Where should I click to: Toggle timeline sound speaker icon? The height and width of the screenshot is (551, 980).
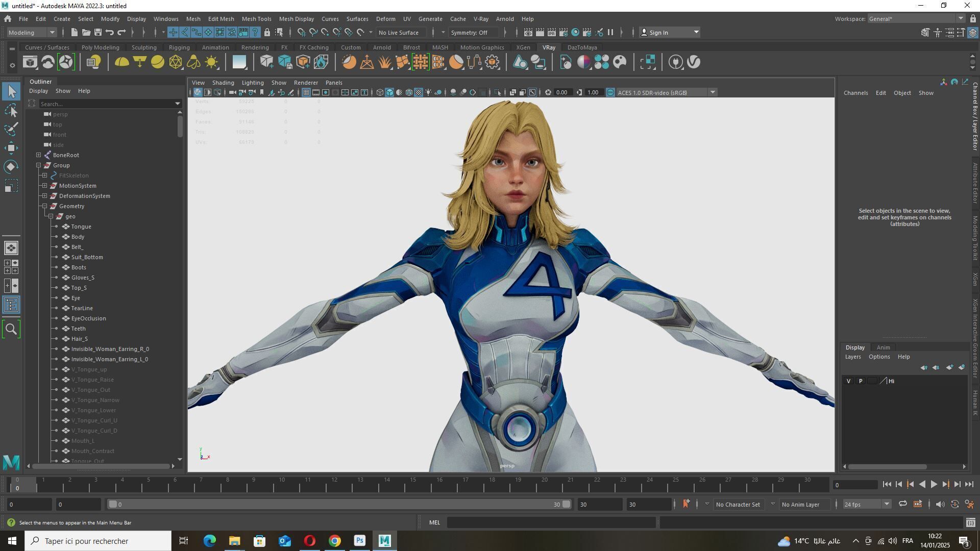click(940, 505)
